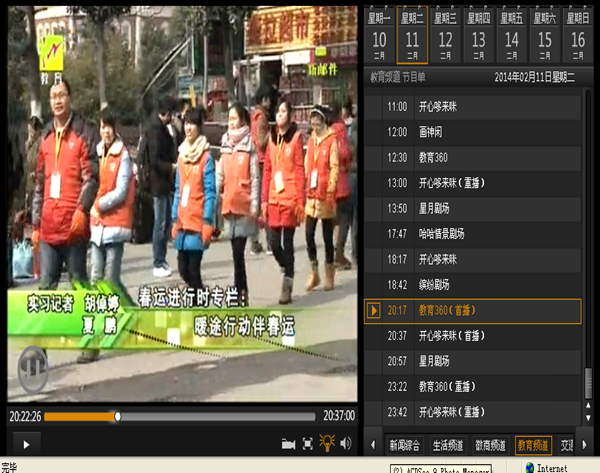Click the play button below the video
Image resolution: width=600 pixels, height=473 pixels.
(x=25, y=443)
